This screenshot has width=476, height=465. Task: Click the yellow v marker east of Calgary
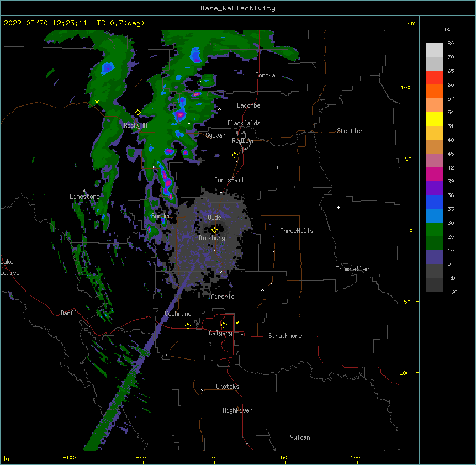coord(237,323)
